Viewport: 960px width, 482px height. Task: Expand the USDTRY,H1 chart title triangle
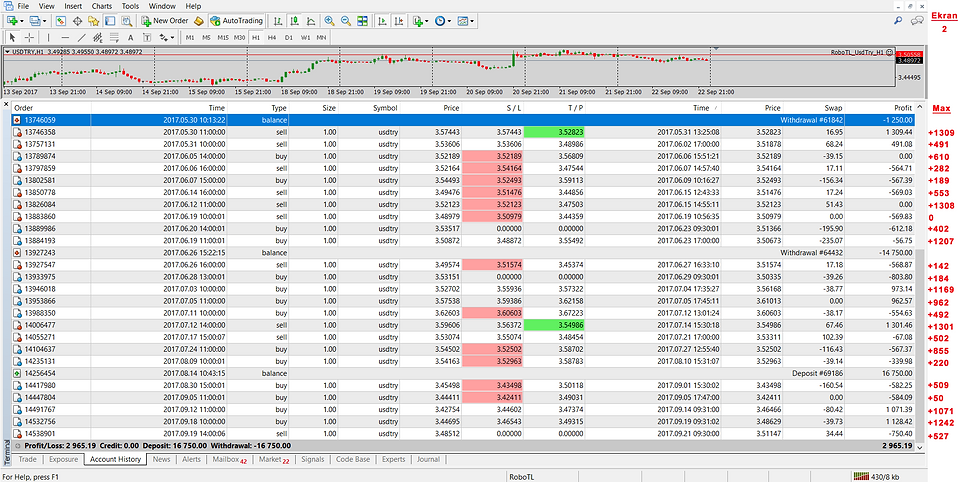point(7,52)
